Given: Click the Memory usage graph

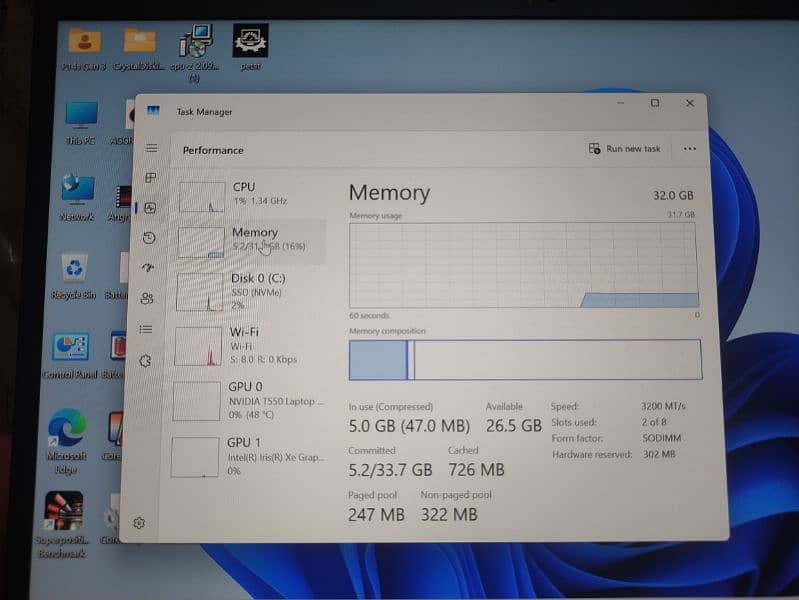Looking at the screenshot, I should 523,265.
